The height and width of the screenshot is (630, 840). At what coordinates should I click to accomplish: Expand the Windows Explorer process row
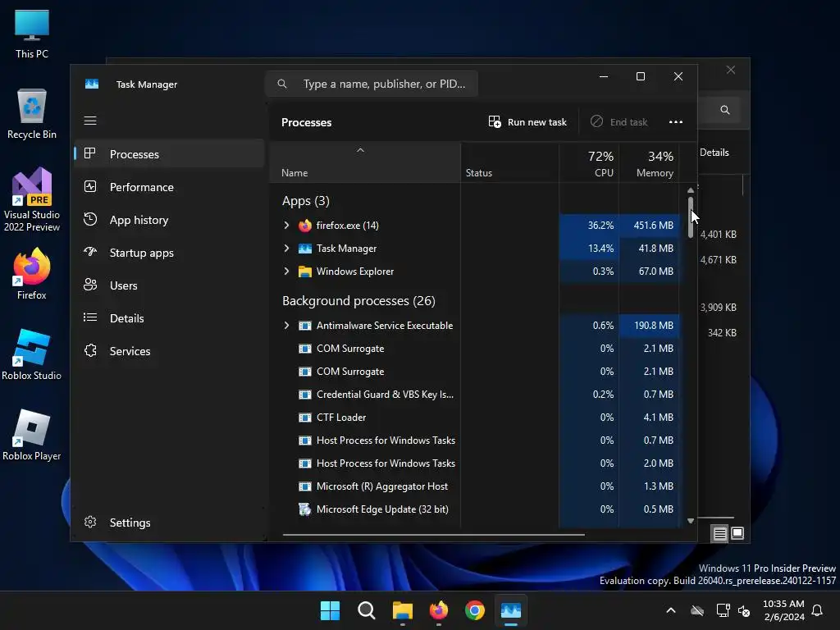pyautogui.click(x=286, y=271)
